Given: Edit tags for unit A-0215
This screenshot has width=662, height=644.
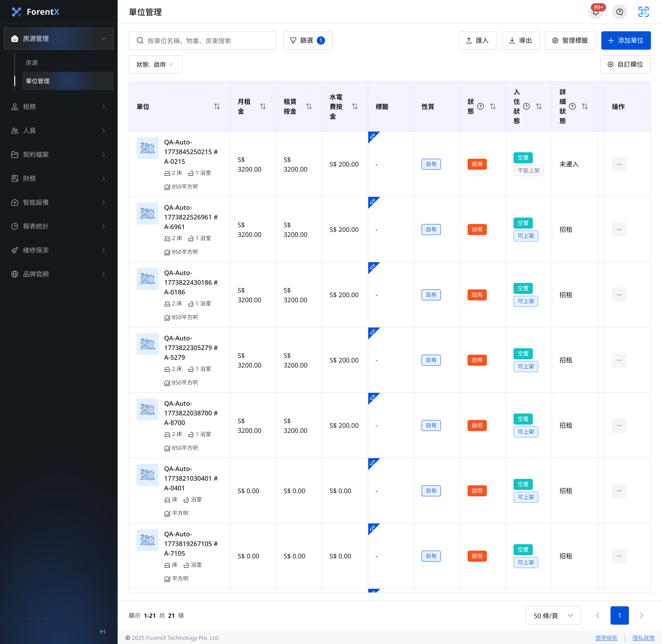Looking at the screenshot, I should (372, 136).
